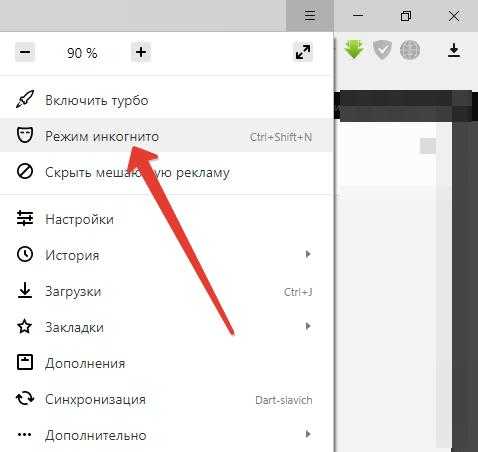Expand the Закладки submenu arrow
478x452 pixels.
coord(308,326)
